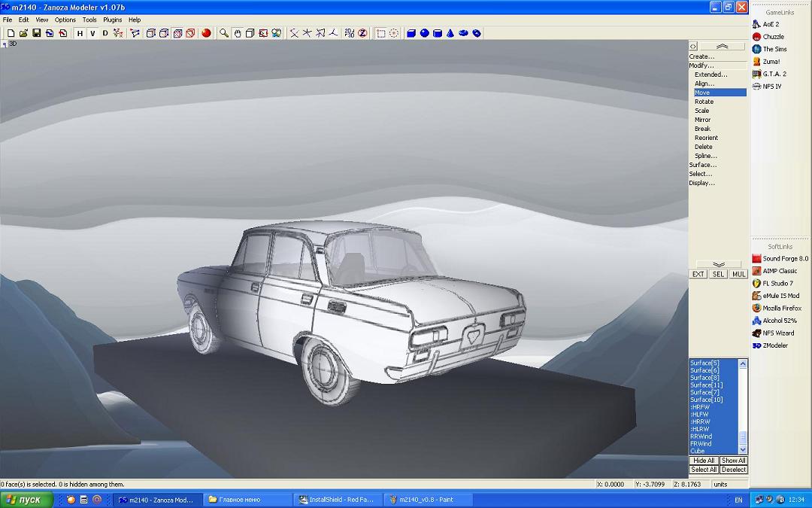Image resolution: width=812 pixels, height=508 pixels.
Task: Expand the Display... command group
Action: click(x=701, y=183)
